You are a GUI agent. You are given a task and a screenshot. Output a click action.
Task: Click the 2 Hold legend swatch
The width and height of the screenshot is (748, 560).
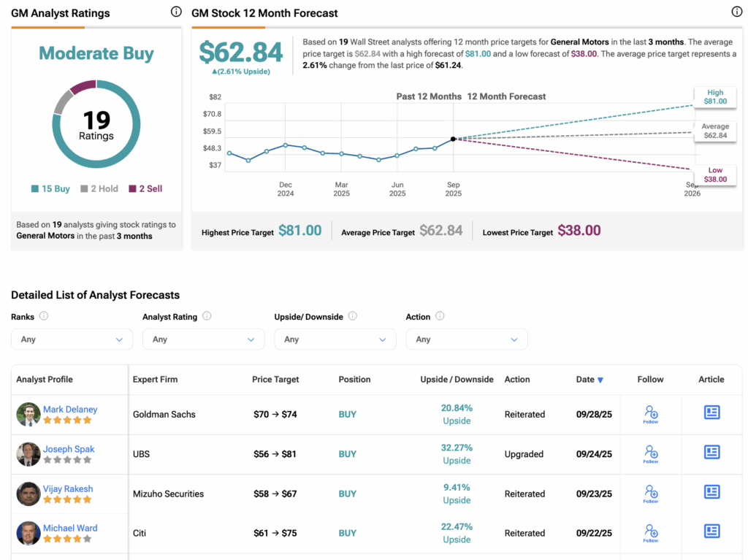coord(85,188)
